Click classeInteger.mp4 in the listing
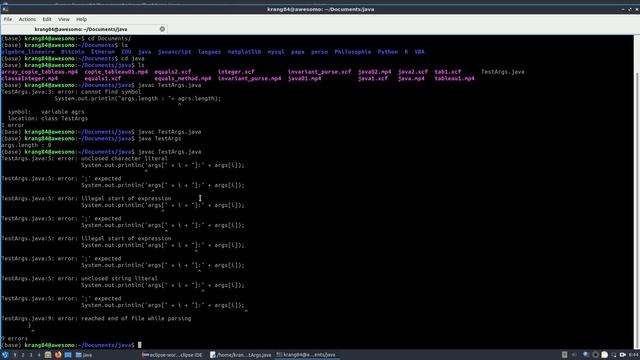 coord(30,78)
